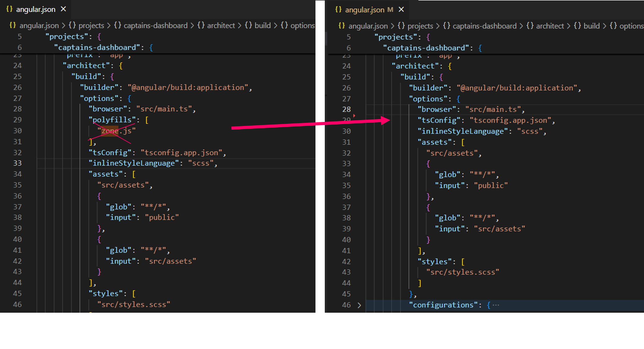The height and width of the screenshot is (349, 644).
Task: Close the left angular.json tab
Action: pyautogui.click(x=63, y=9)
